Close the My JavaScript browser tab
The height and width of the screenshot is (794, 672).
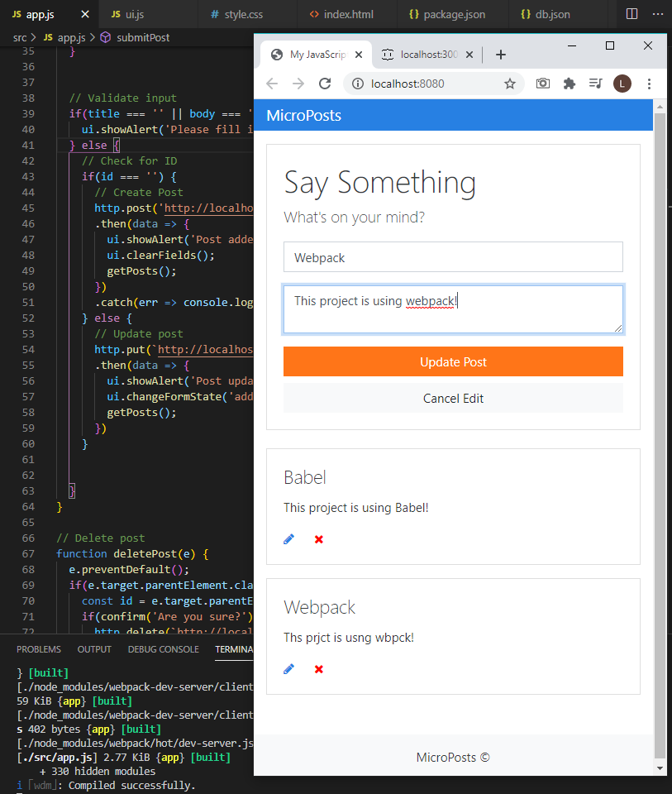pos(359,55)
